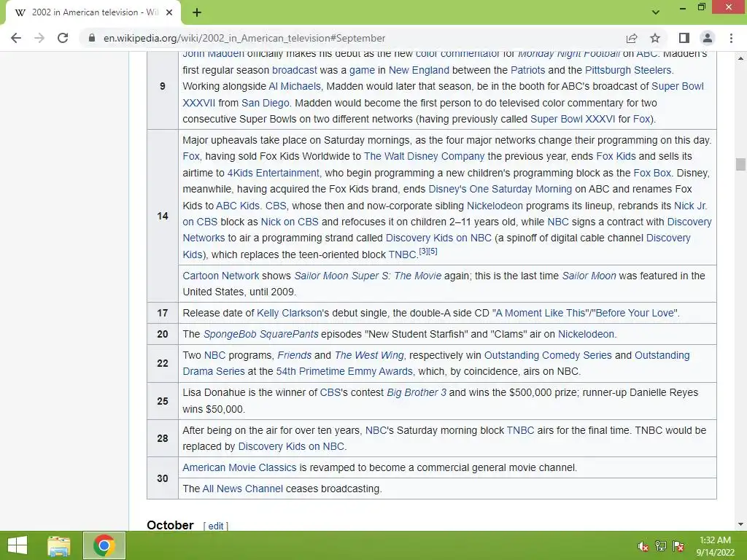Follow Outstanding Comedy Series link
This screenshot has width=747, height=560.
pos(548,355)
